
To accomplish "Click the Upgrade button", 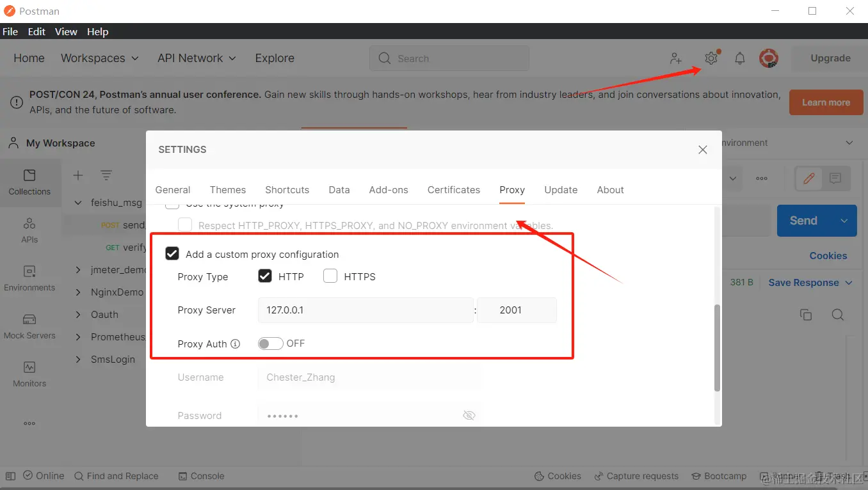I will 830,58.
